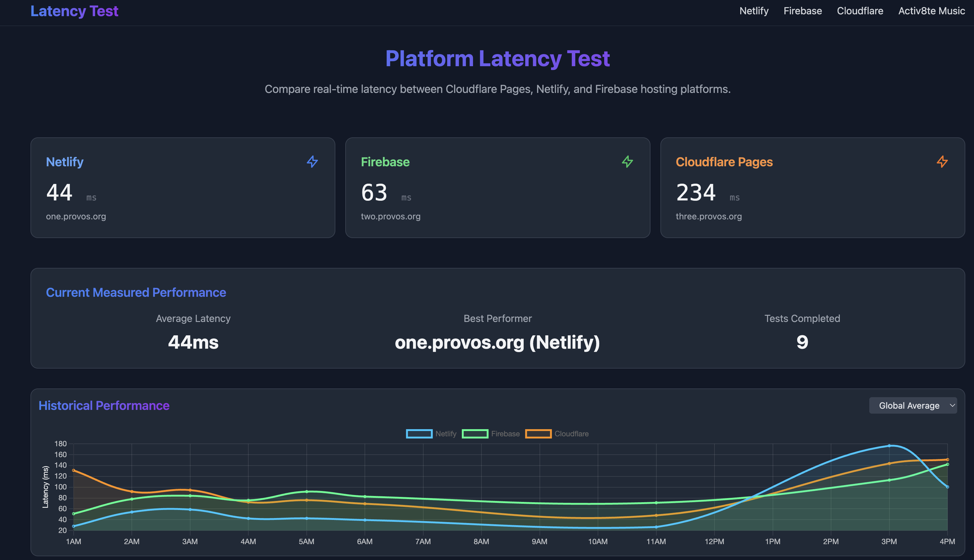Image resolution: width=974 pixels, height=560 pixels.
Task: Click the Current Measured Performance heading
Action: [x=136, y=292]
